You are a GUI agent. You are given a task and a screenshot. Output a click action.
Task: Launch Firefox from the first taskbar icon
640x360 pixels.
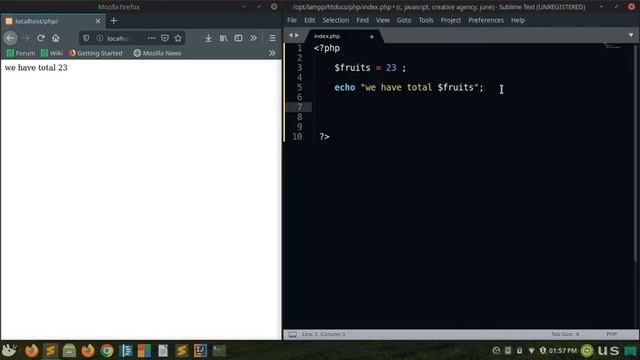click(31, 351)
